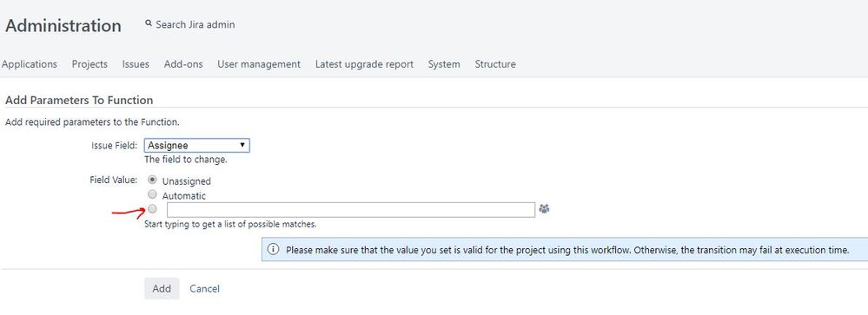
Task: Click the user name text input field
Action: tap(351, 209)
